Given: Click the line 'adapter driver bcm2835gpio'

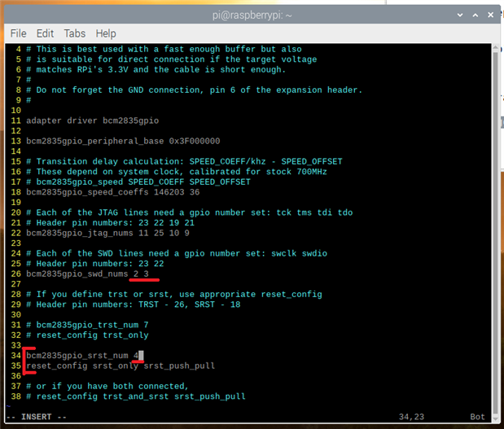Looking at the screenshot, I should 93,120.
